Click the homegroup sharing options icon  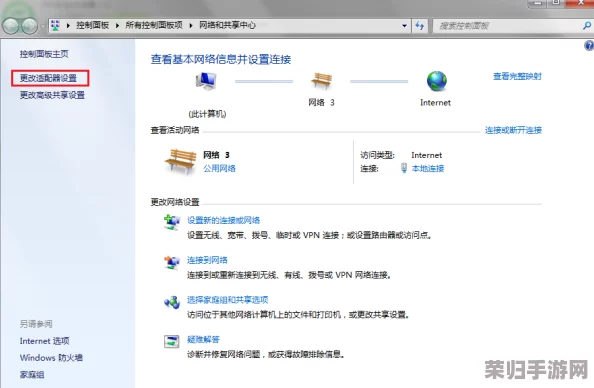click(x=172, y=302)
